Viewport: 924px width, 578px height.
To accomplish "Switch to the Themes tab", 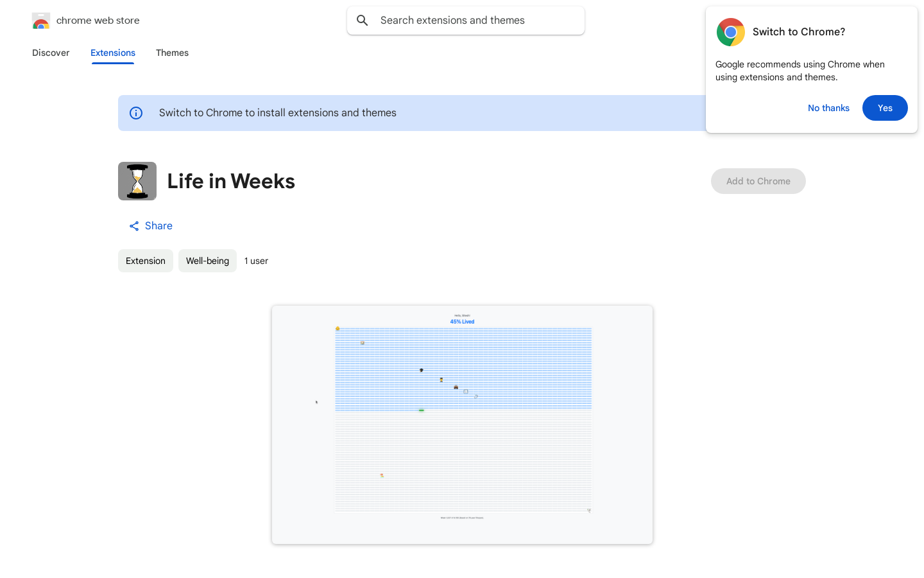I will tap(172, 53).
